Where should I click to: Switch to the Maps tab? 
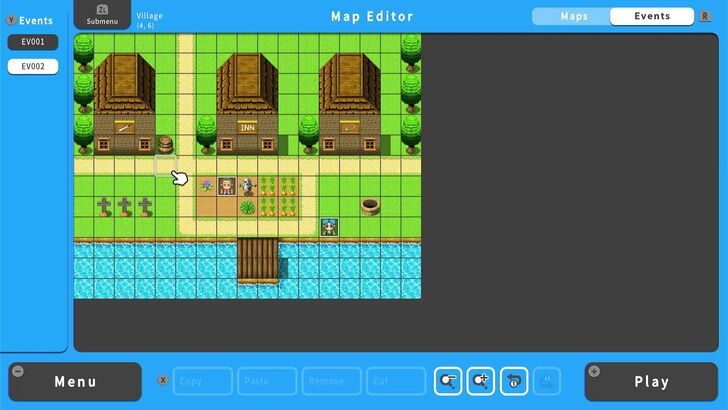pos(574,16)
